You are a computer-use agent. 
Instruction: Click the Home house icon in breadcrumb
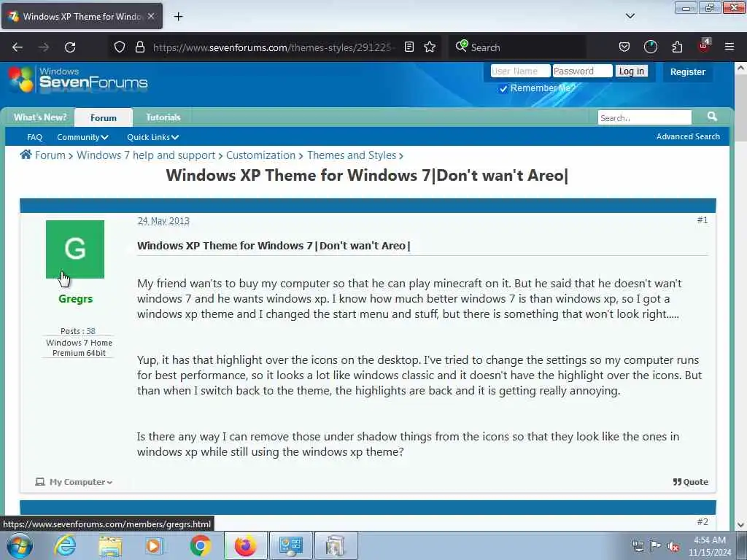[x=26, y=155]
